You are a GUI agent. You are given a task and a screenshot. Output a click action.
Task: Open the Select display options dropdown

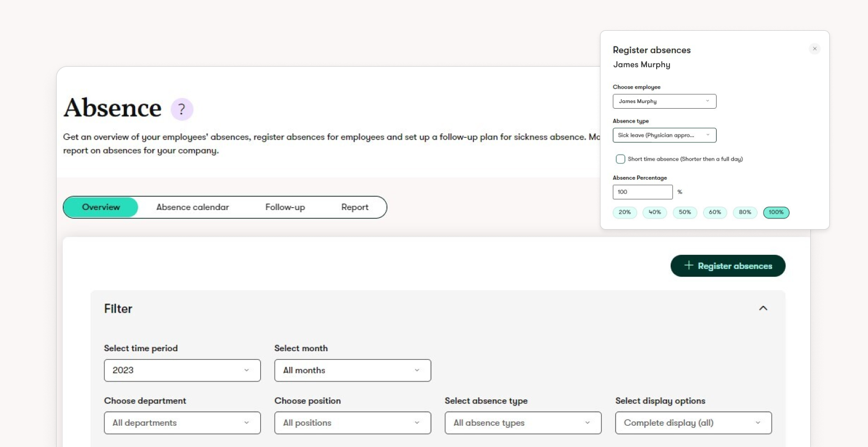694,423
